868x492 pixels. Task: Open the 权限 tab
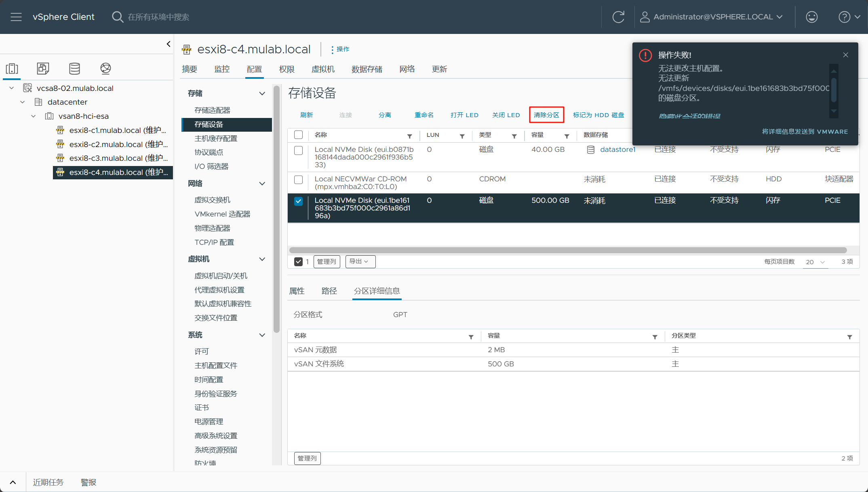tap(287, 69)
